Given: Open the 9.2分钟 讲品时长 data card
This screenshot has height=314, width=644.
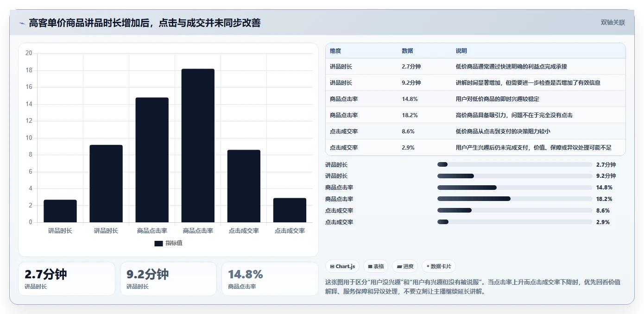Looking at the screenshot, I should [168, 279].
